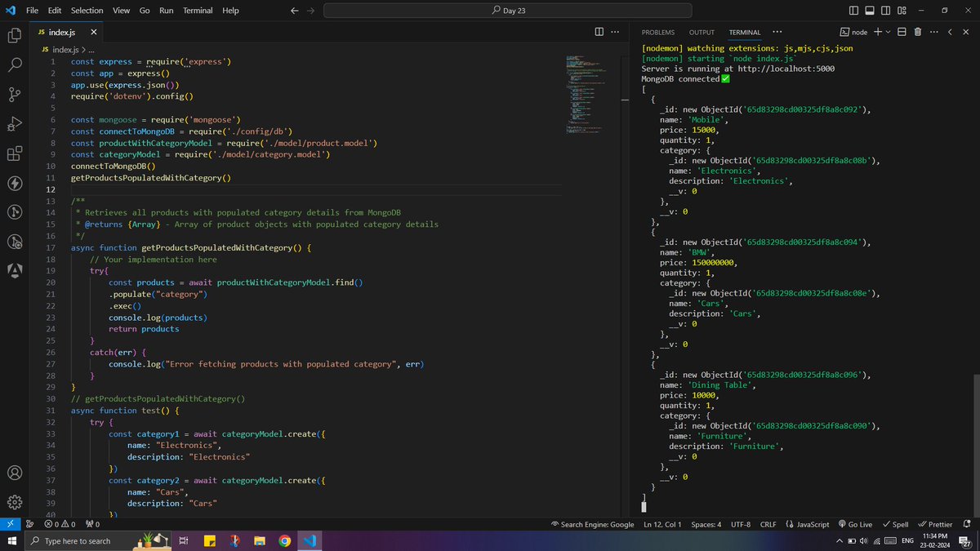Open the Explorer view in activity bar
This screenshot has width=980, height=551.
(14, 35)
